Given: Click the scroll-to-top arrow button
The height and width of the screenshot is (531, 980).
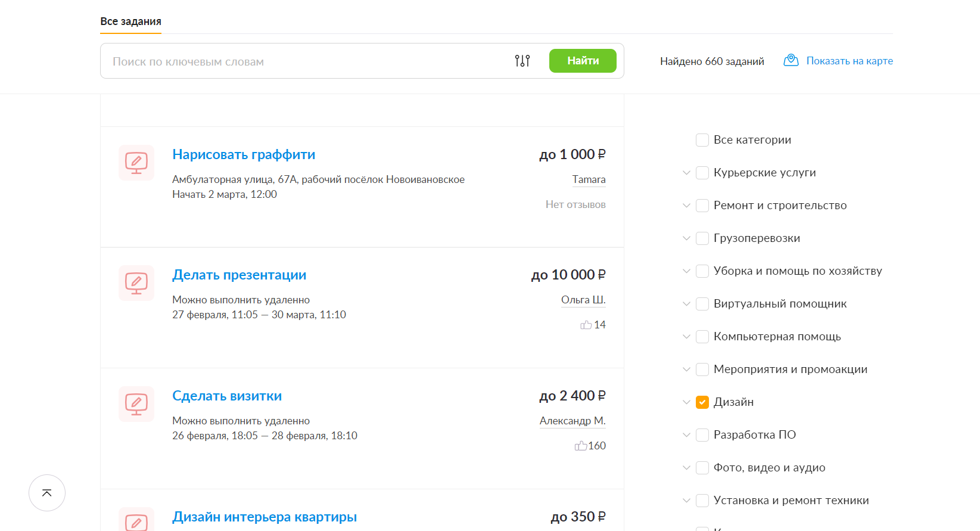Looking at the screenshot, I should coord(47,493).
